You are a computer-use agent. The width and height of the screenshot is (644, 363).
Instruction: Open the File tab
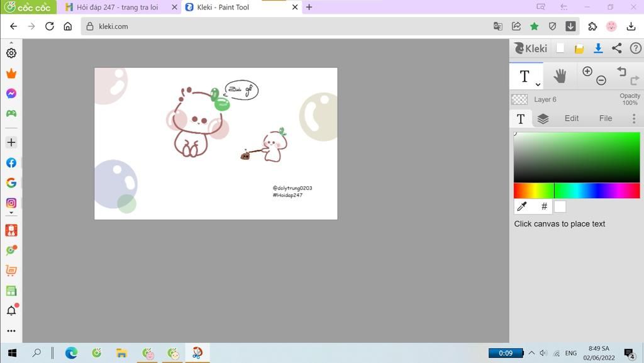coord(606,118)
